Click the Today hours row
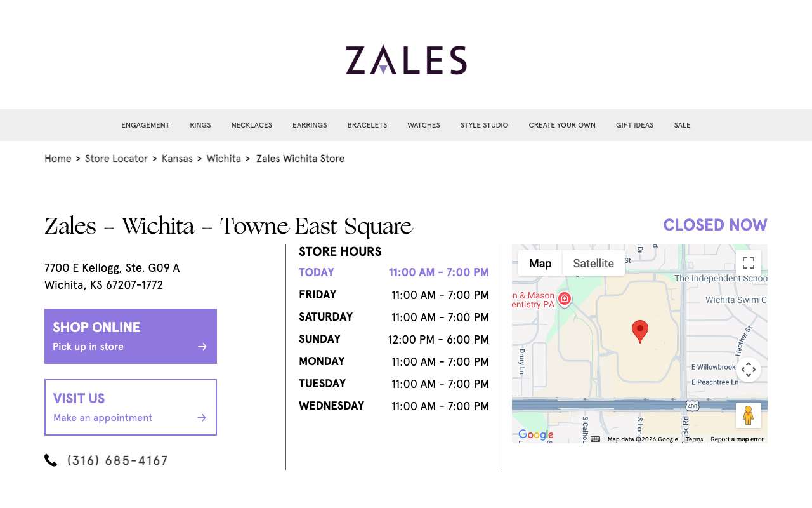 [394, 272]
